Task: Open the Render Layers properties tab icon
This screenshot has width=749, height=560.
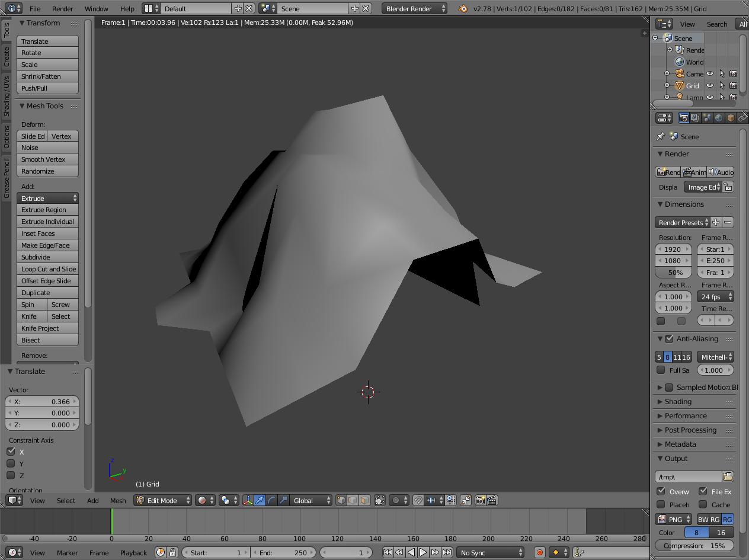Action: click(x=695, y=118)
